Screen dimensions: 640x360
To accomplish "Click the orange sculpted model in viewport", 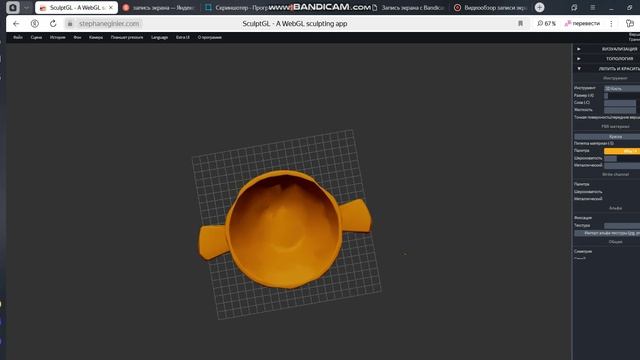I will 284,229.
